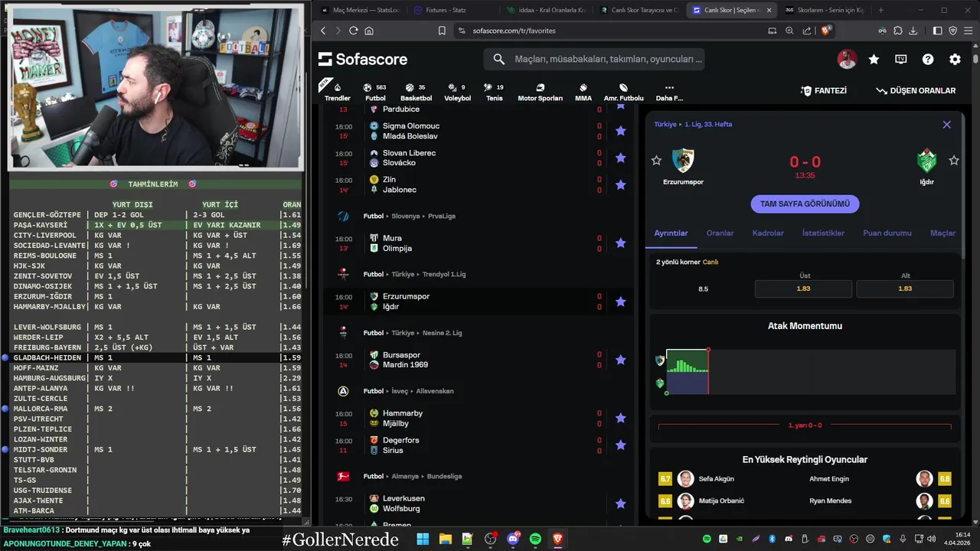Screen dimensions: 980x551
Task: Select the Tenis sport icon
Action: (495, 92)
